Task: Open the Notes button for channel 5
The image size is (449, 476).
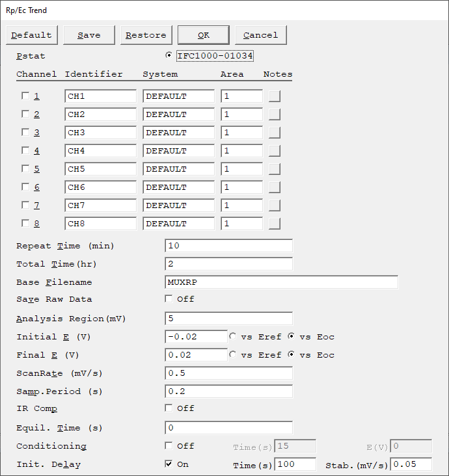Action: click(275, 169)
